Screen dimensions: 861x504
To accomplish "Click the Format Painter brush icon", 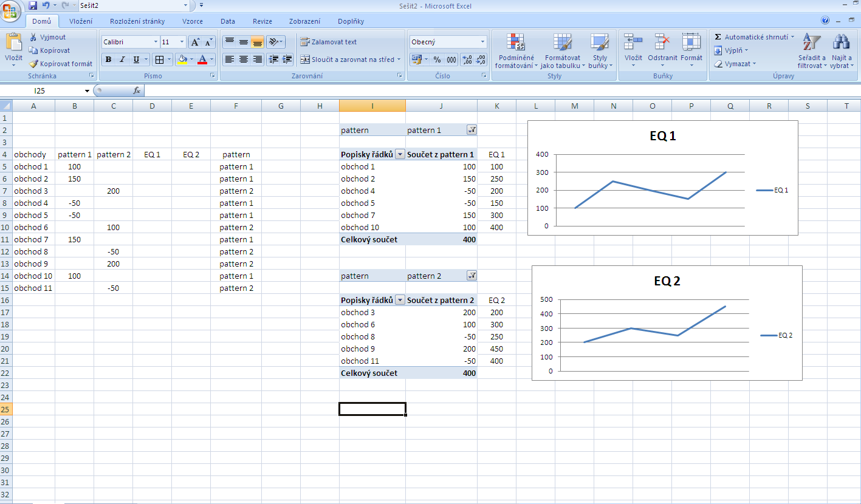I will [34, 64].
